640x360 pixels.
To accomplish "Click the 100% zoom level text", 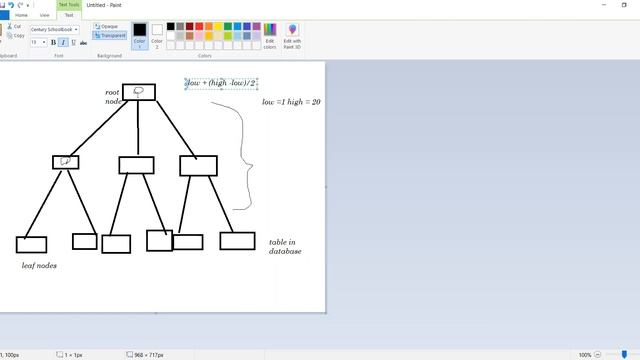I will pyautogui.click(x=584, y=355).
